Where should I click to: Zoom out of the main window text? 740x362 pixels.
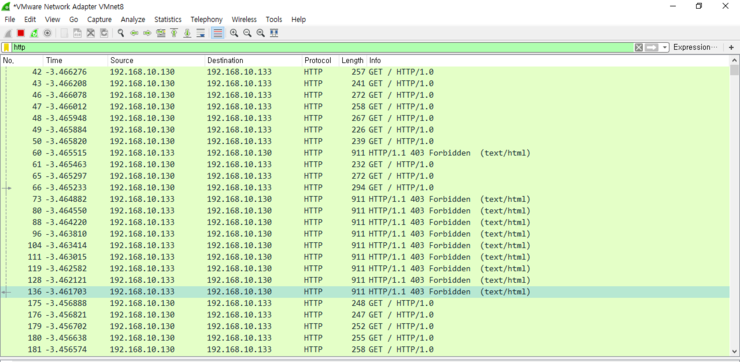point(247,33)
